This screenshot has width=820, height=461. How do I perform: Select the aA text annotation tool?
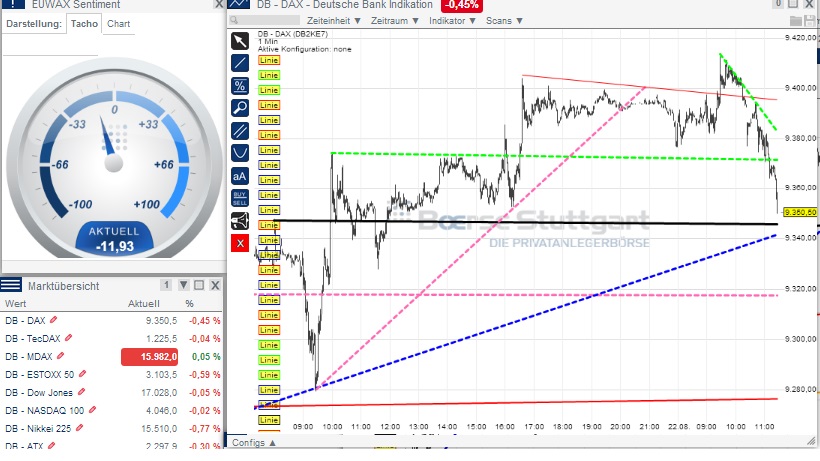point(240,176)
